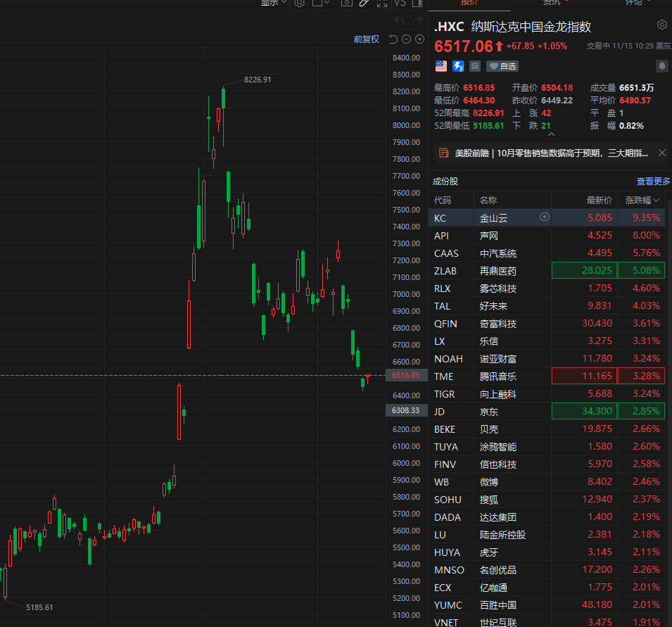Enter fullscreen chart mode
This screenshot has width=672, height=627.
(382, 3)
